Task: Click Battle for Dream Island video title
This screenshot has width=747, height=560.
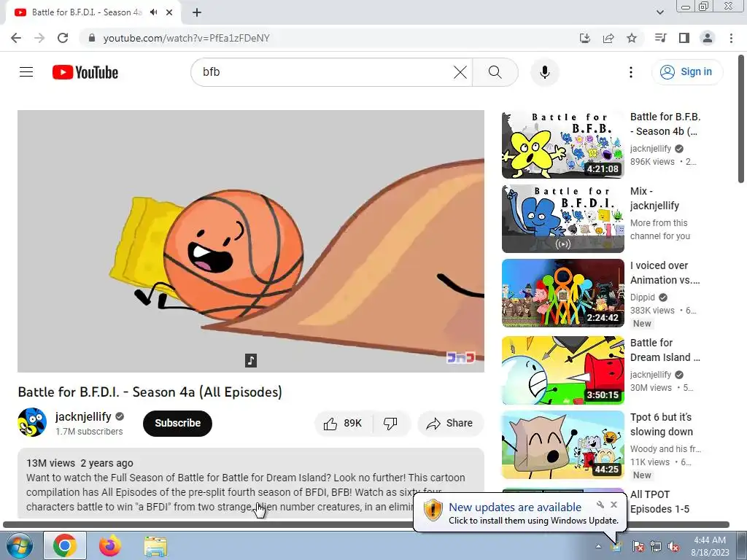Action: pos(665,350)
